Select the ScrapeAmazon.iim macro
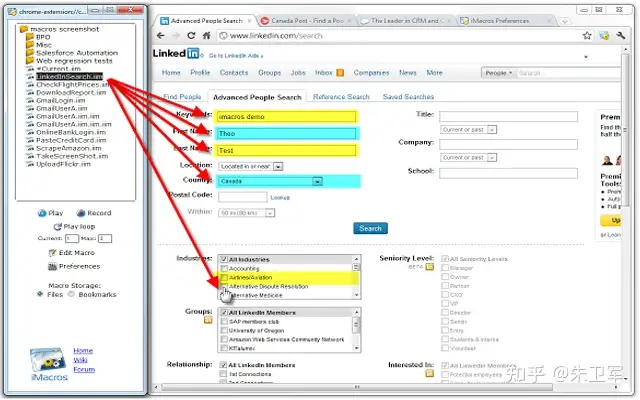This screenshot has height=400, width=640. [x=69, y=149]
